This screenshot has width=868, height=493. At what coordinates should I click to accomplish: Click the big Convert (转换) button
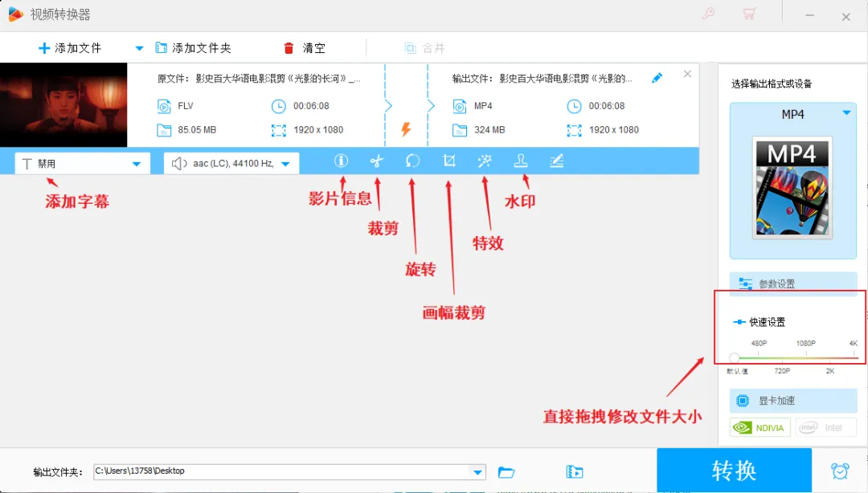click(x=734, y=471)
